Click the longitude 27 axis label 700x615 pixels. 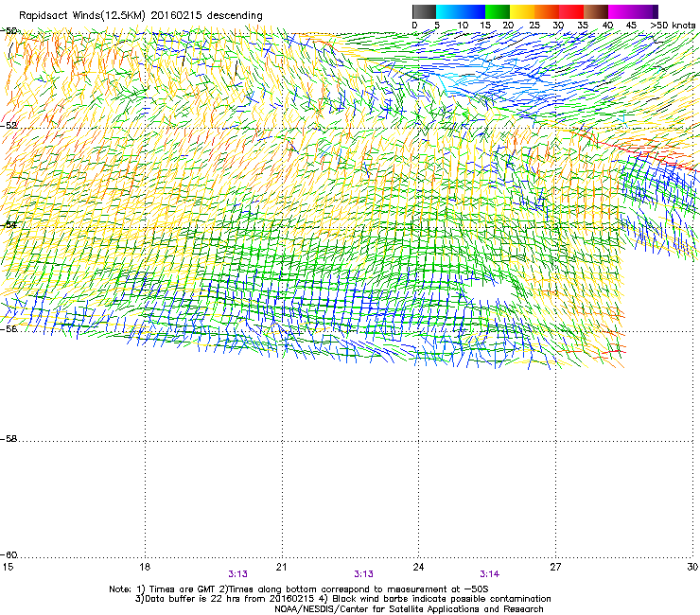555,567
